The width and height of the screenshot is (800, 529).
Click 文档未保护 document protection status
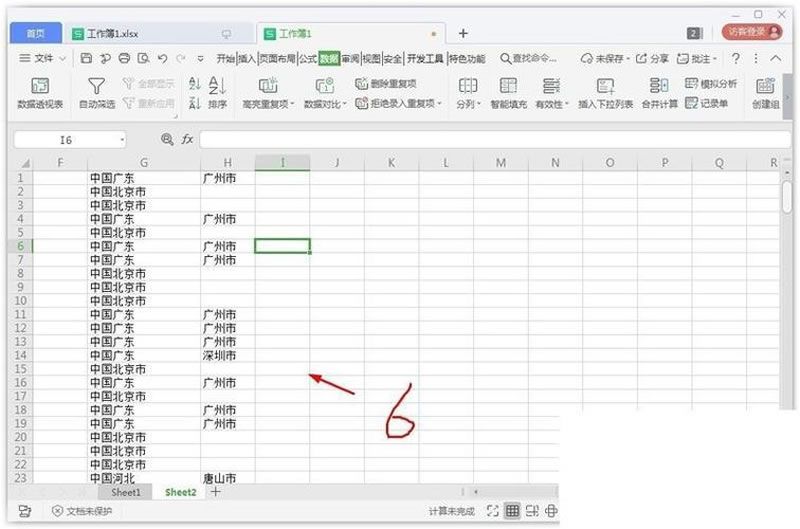pyautogui.click(x=82, y=511)
